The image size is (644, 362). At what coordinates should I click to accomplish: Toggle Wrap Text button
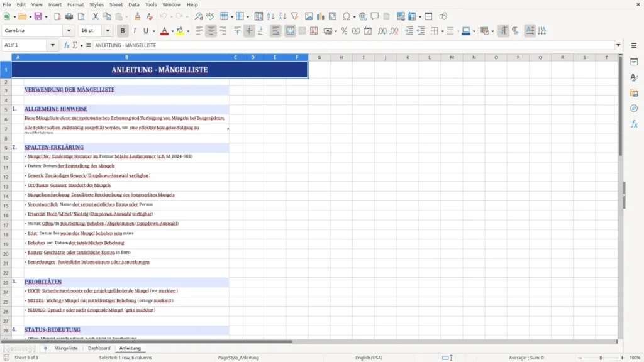tap(275, 31)
